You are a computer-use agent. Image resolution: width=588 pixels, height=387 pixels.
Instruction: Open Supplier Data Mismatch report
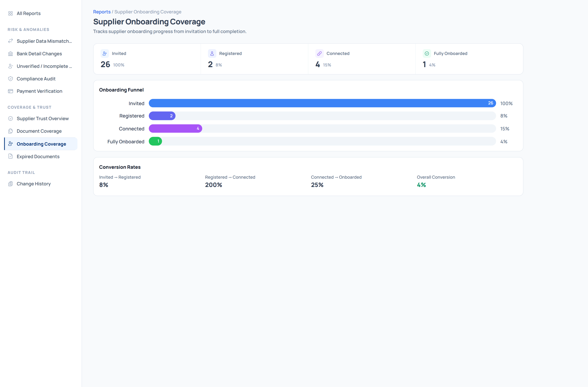tap(41, 41)
